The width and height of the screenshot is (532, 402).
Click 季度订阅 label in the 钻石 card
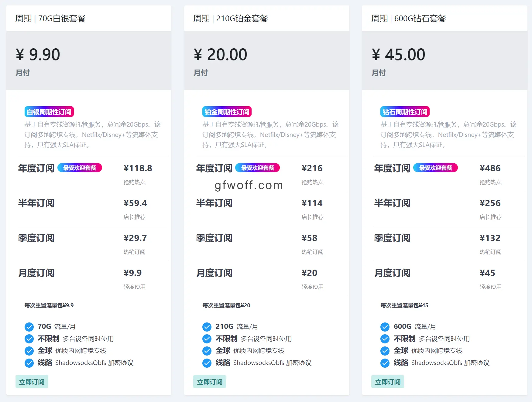[392, 238]
